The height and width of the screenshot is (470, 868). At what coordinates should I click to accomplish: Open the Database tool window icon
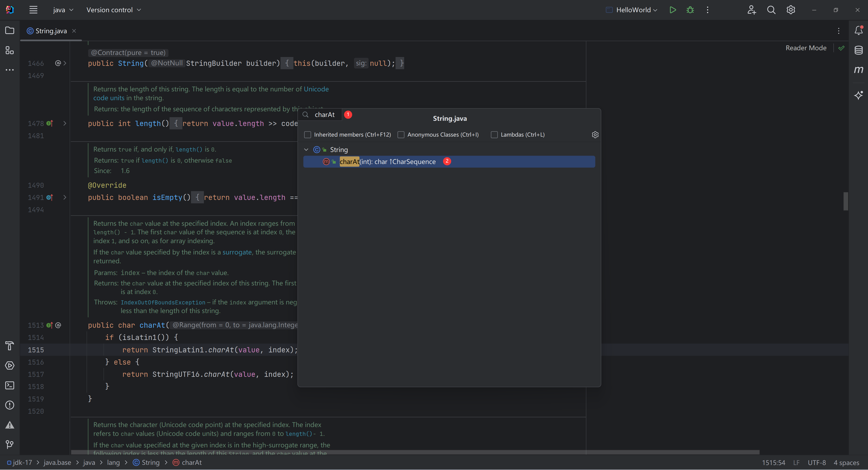click(x=859, y=50)
